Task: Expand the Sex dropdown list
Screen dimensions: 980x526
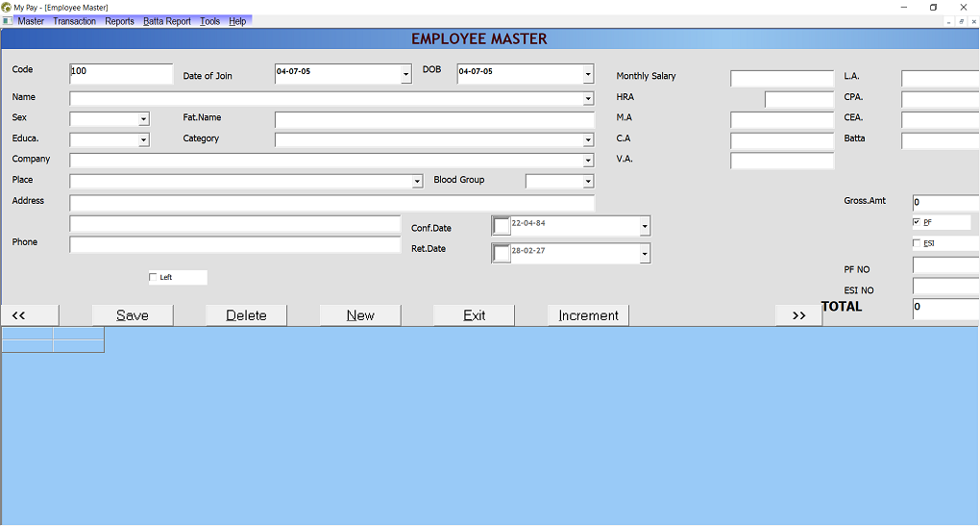Action: click(144, 119)
